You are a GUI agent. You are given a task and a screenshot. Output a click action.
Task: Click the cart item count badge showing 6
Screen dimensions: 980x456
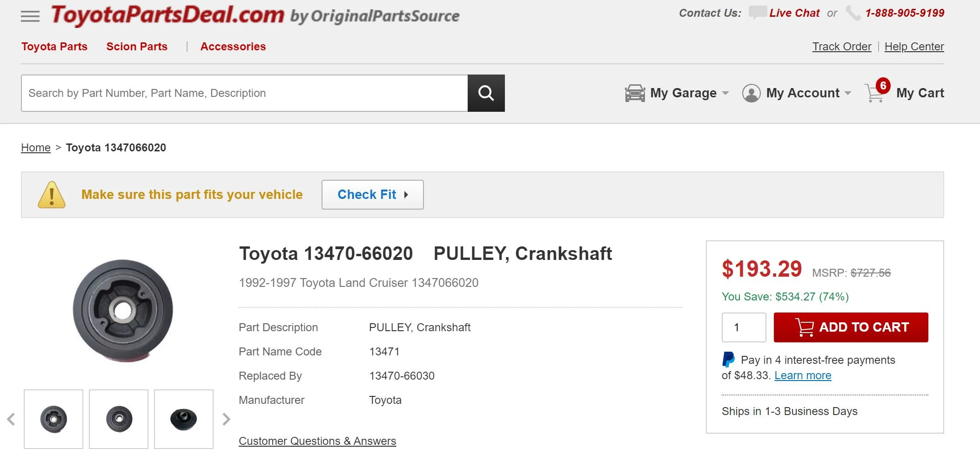883,86
